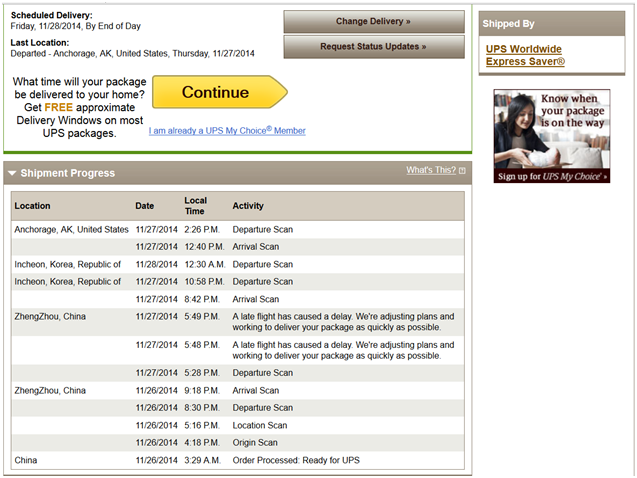The height and width of the screenshot is (478, 637).
Task: Click the yellow Continue arrow button
Action: pos(220,92)
